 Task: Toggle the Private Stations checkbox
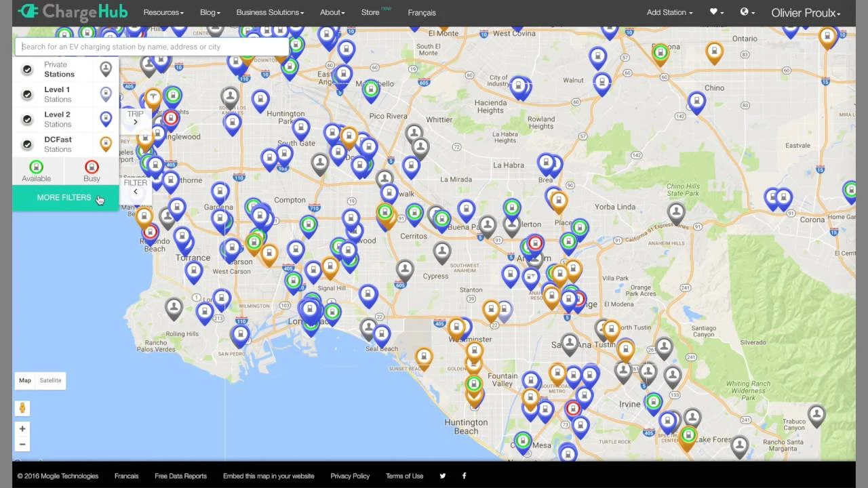(x=27, y=69)
